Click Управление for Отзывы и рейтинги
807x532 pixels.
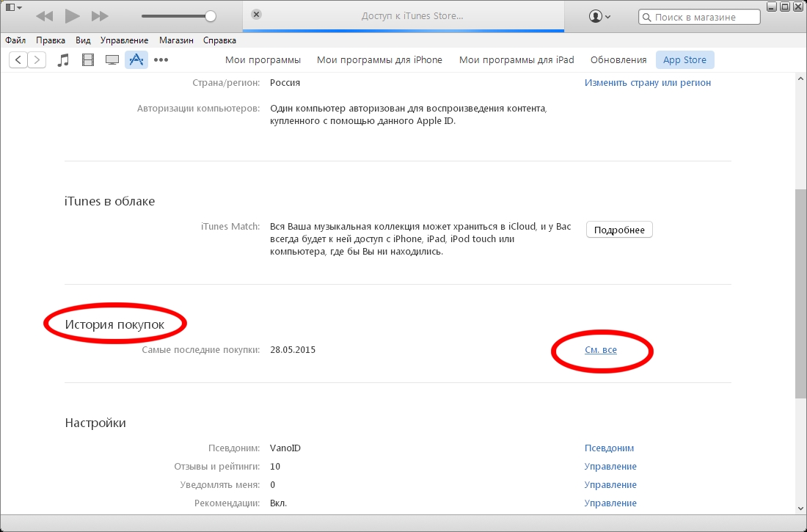(x=610, y=467)
